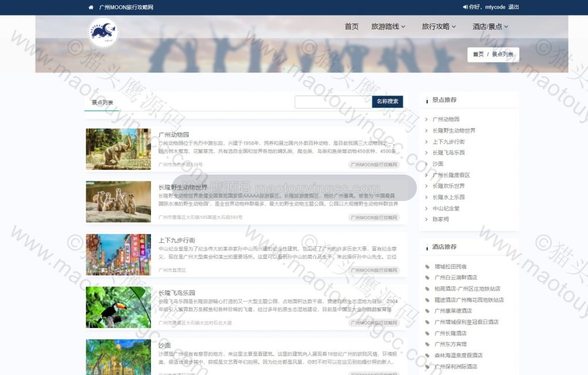
Task: Click chevron icon beside 长隆欢乐世界
Action: click(x=427, y=186)
